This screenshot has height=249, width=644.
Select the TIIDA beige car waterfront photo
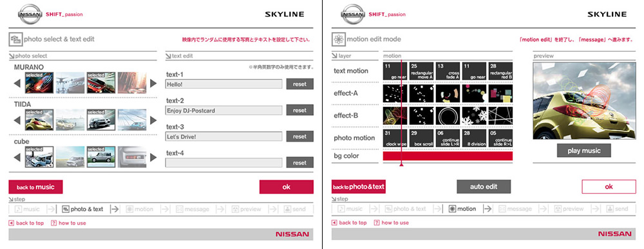click(70, 120)
